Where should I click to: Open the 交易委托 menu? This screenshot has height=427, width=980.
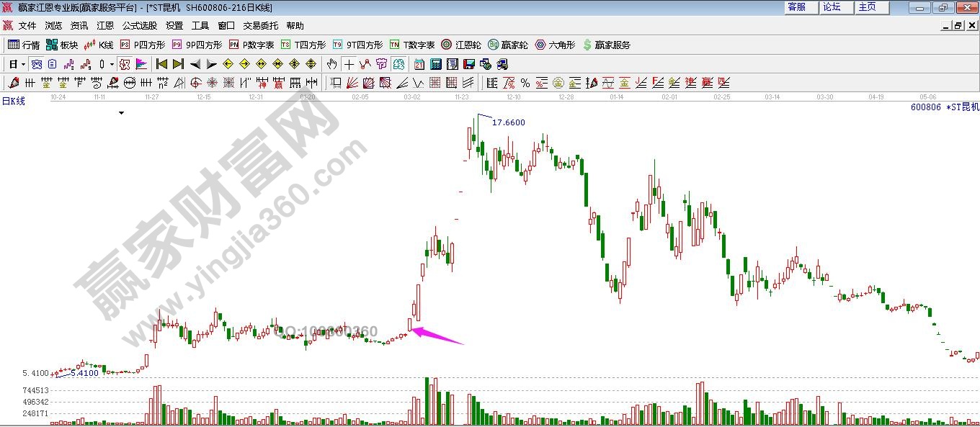(x=260, y=25)
